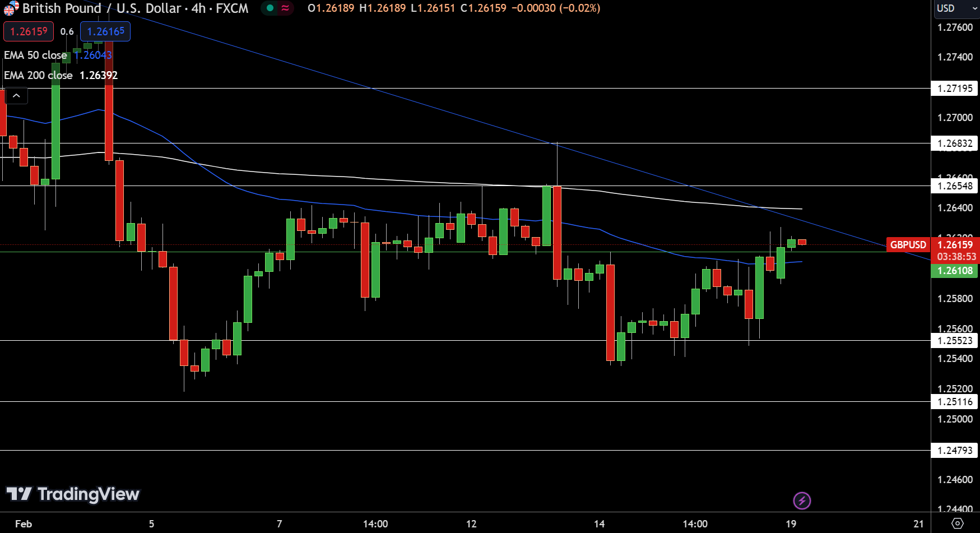Open chart settings via the hexagon gear icon
The height and width of the screenshot is (533, 980).
point(958,523)
